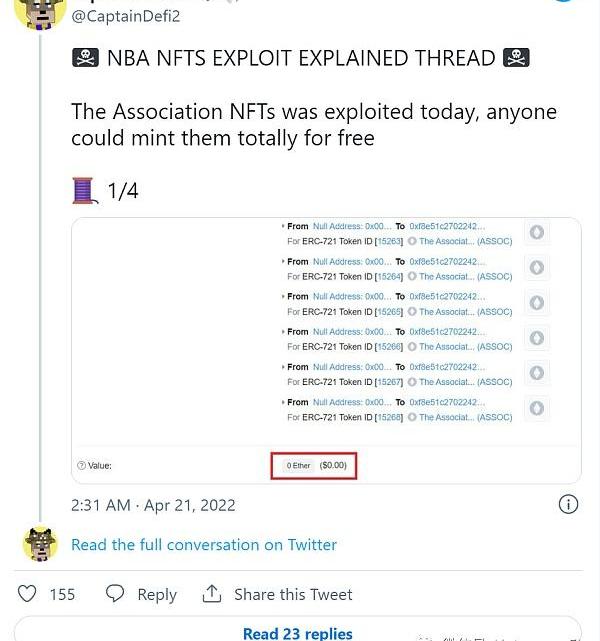Open Token ID 15264 link
The image size is (600, 641).
[389, 276]
